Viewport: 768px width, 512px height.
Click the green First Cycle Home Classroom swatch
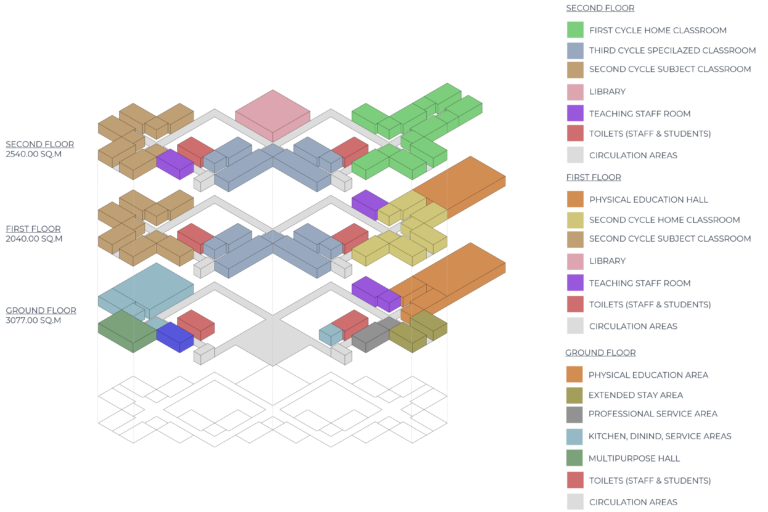coord(575,30)
